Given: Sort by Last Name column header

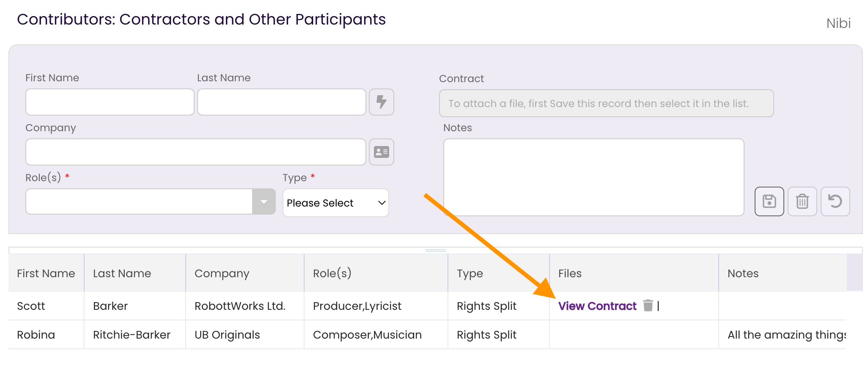Looking at the screenshot, I should pos(135,273).
